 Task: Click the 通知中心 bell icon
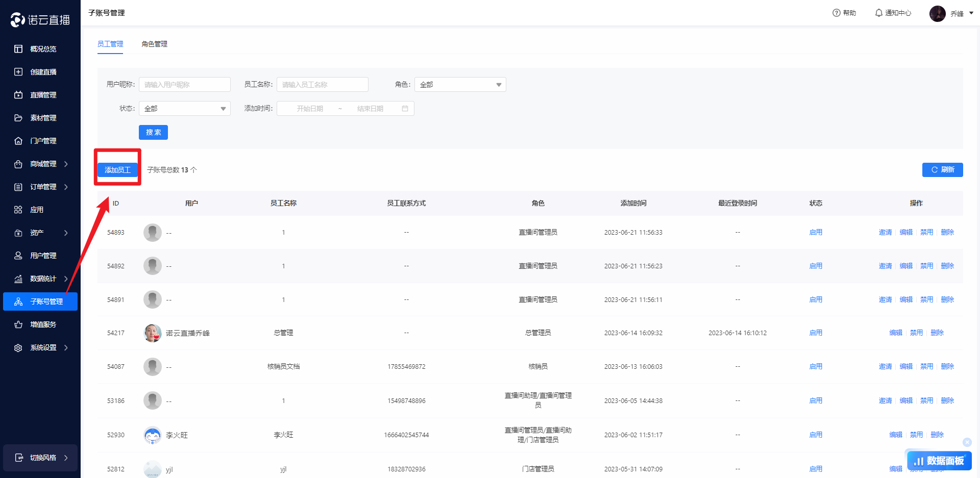pyautogui.click(x=878, y=13)
